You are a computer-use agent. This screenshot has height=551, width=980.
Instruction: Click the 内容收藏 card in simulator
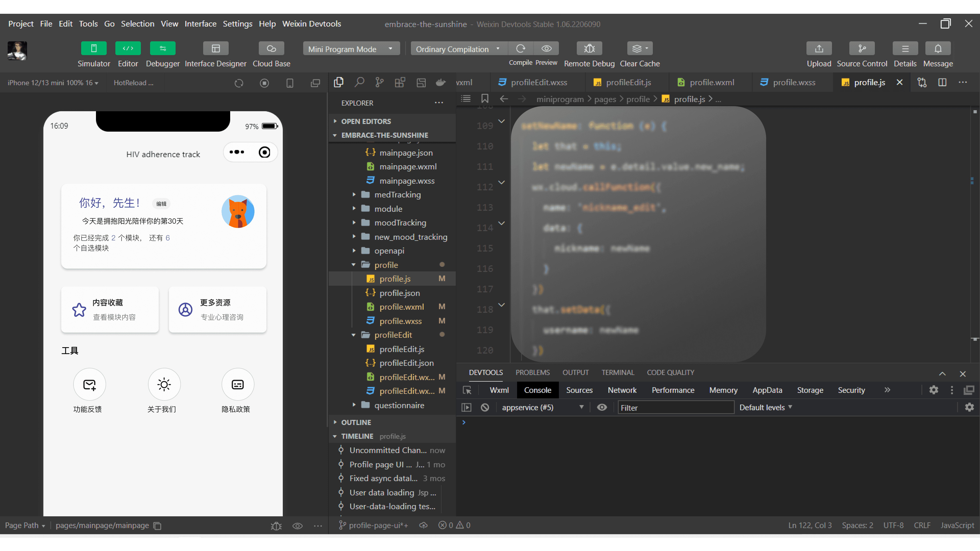coord(109,309)
